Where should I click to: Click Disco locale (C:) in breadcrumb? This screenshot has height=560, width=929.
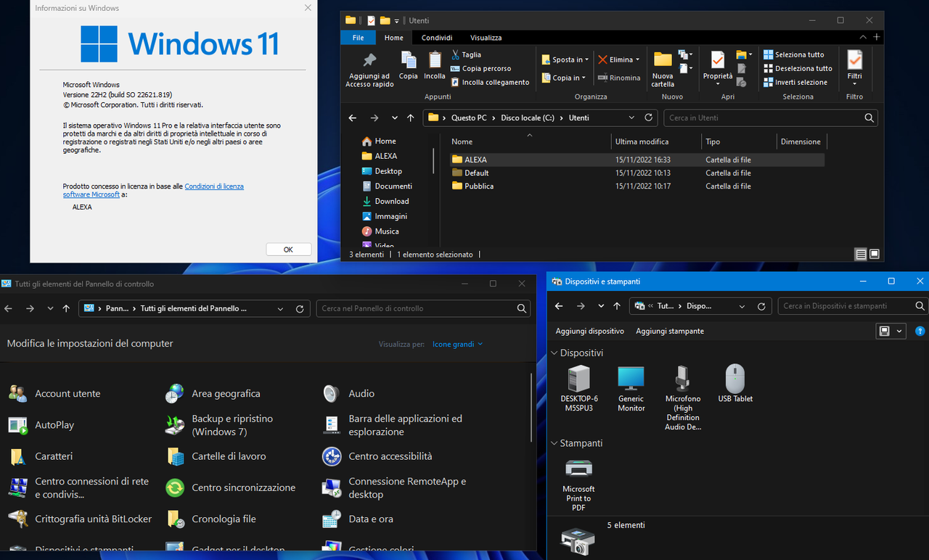pyautogui.click(x=528, y=118)
